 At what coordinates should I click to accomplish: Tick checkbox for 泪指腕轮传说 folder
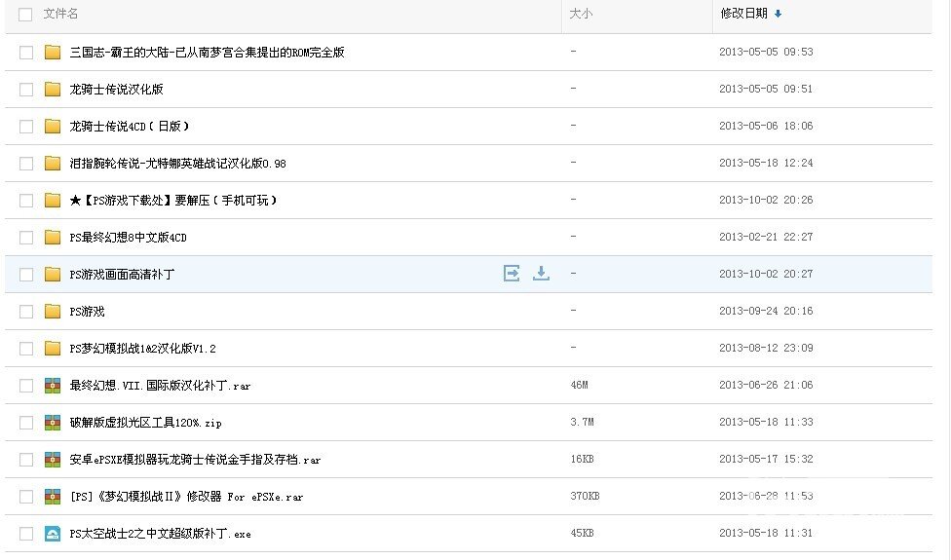26,164
